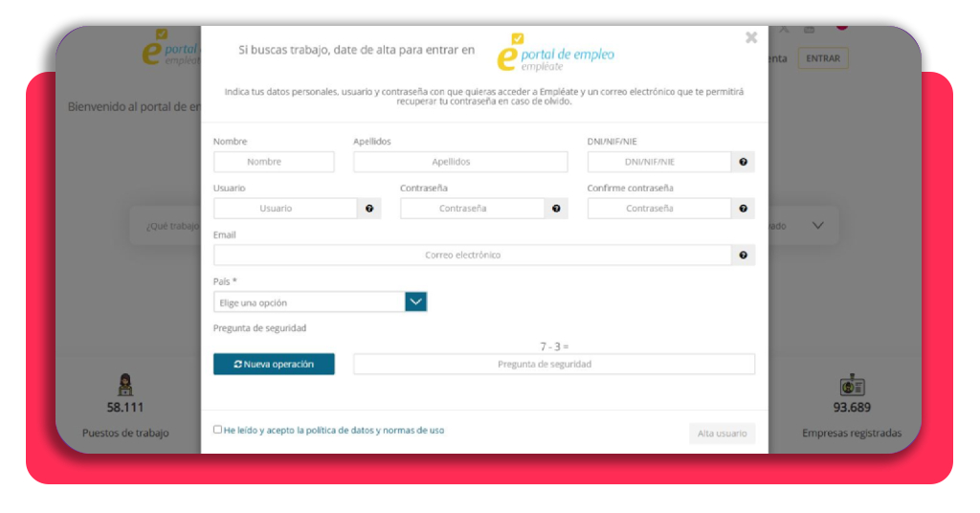Open the política de datos y normas de uso link
The width and height of the screenshot is (980, 513).
click(334, 430)
